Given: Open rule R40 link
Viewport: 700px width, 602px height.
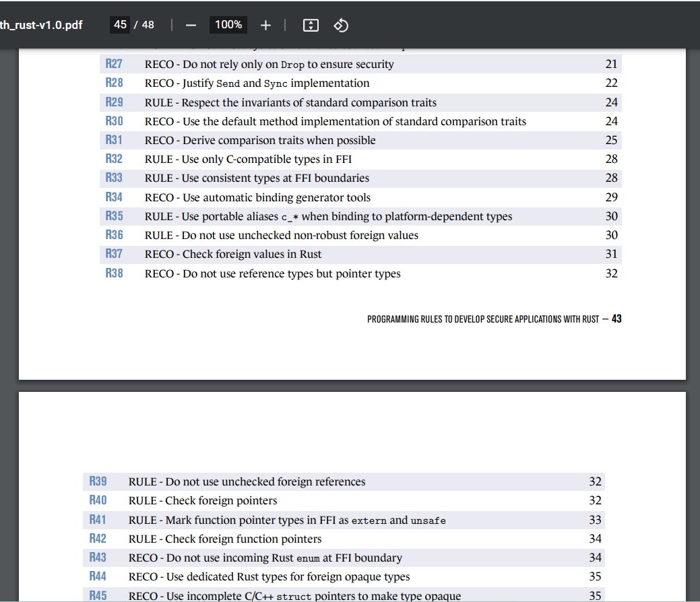Looking at the screenshot, I should (98, 500).
